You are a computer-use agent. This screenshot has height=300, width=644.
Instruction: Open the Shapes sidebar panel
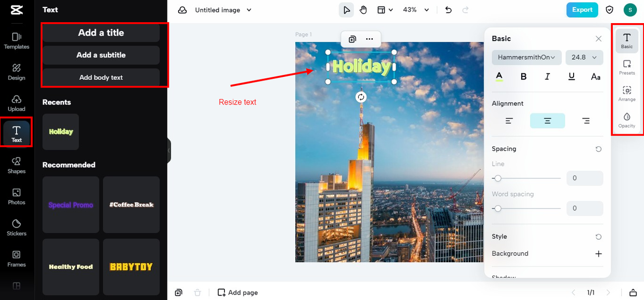pos(17,165)
